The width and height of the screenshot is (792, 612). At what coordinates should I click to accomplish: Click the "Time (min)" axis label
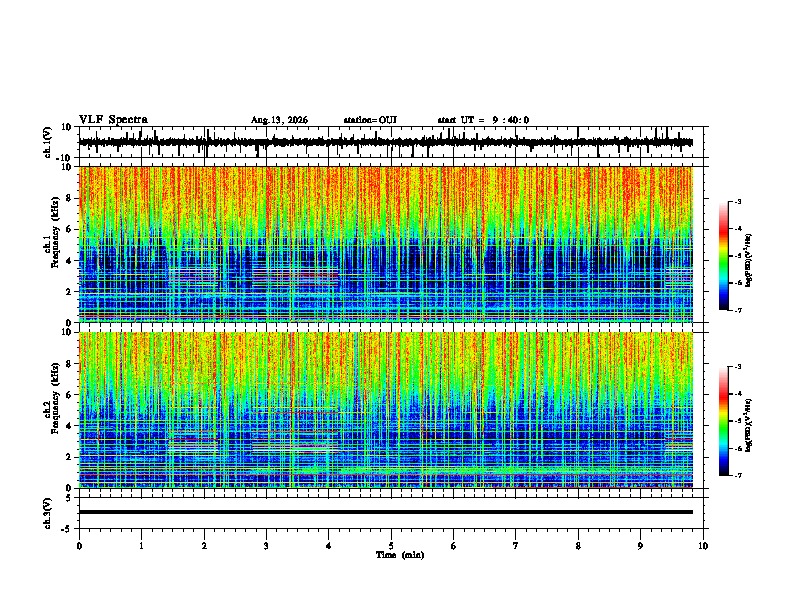[x=400, y=555]
